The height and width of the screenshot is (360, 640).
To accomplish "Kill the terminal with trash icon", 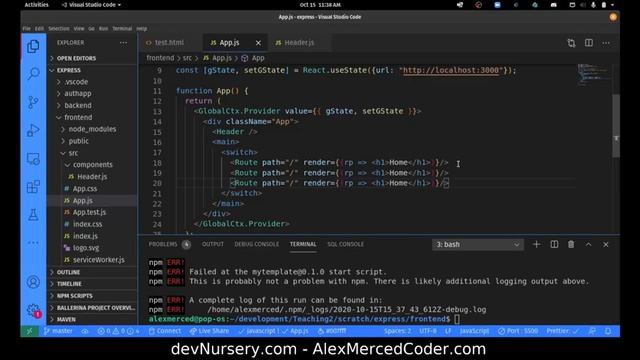I will 571,244.
